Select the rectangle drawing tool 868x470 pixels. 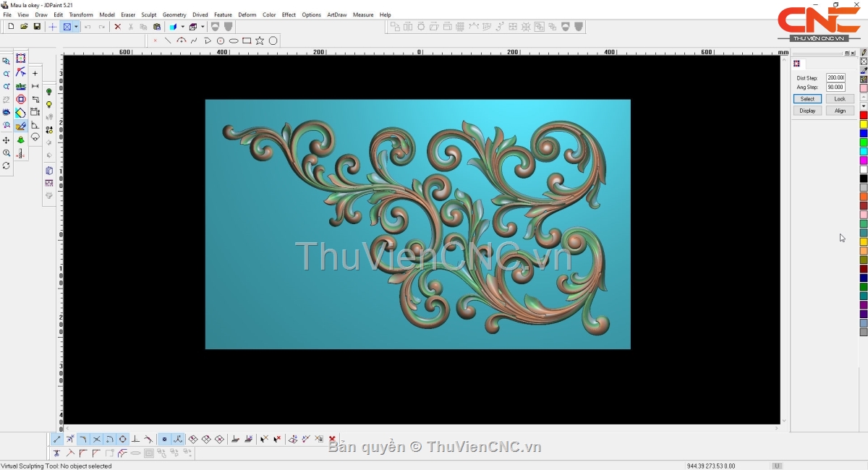(x=247, y=40)
